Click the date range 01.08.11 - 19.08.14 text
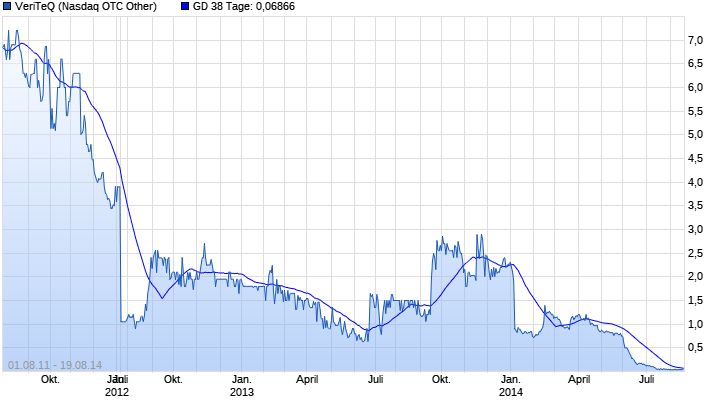 point(55,365)
